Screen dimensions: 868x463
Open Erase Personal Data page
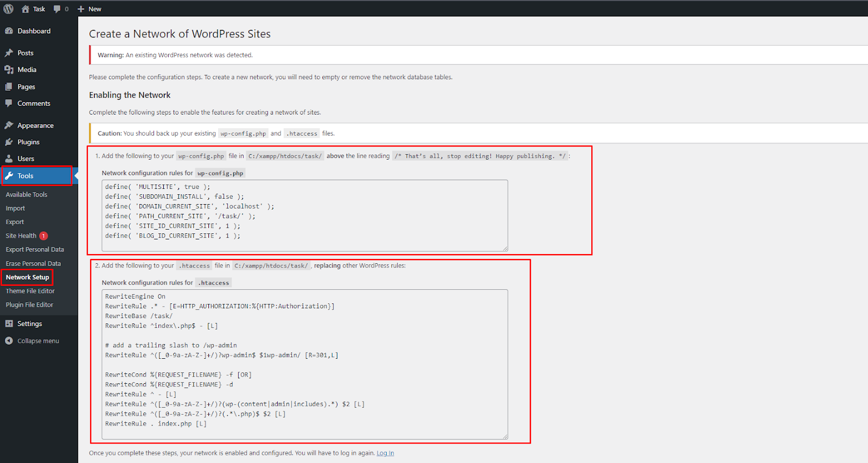pos(33,264)
